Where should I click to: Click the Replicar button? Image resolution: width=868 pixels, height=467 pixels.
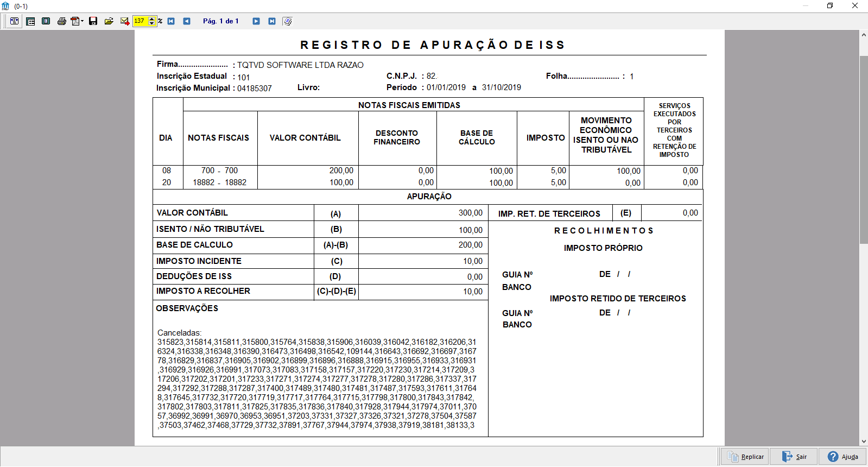[x=746, y=457]
